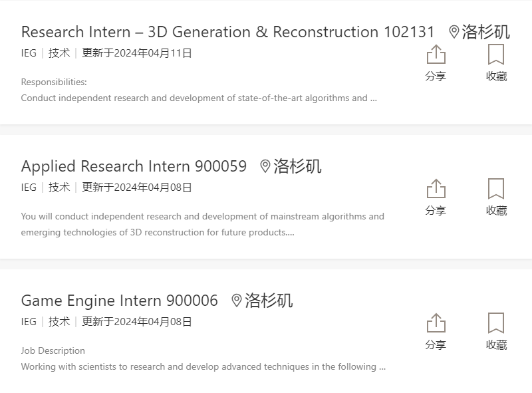The height and width of the screenshot is (393, 532).
Task: Open Applied Research Intern 900059 title
Action: [x=134, y=166]
